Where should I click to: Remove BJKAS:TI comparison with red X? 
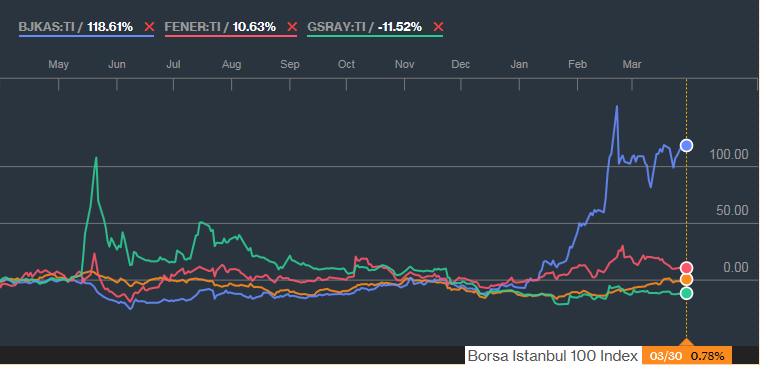coord(149,27)
